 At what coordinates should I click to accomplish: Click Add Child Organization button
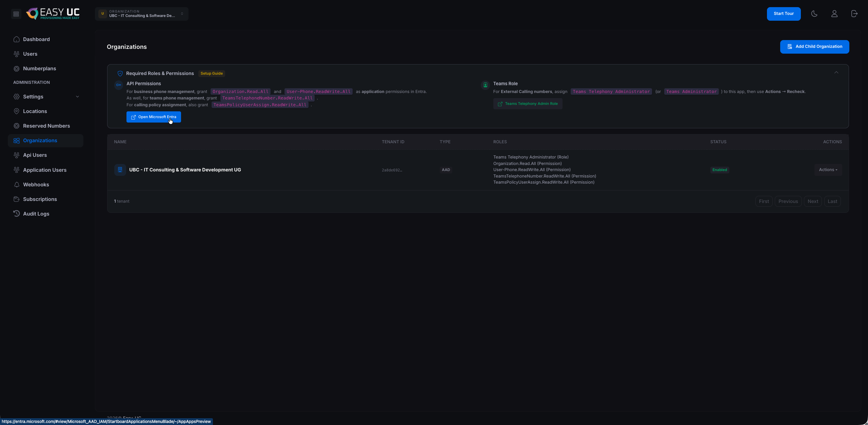(815, 47)
